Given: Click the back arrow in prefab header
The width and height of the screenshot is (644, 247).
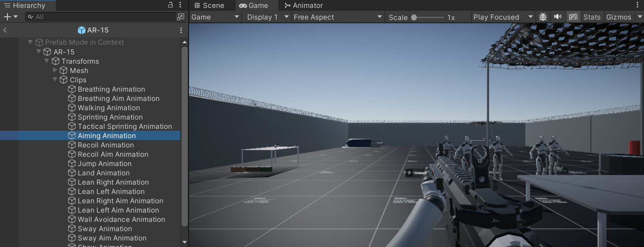Looking at the screenshot, I should (x=5, y=30).
